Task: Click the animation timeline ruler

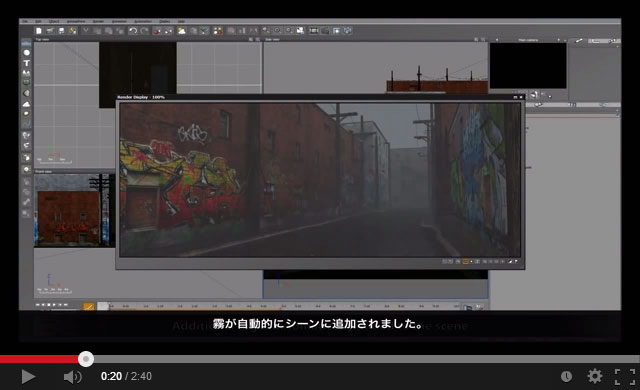Action: (284, 306)
